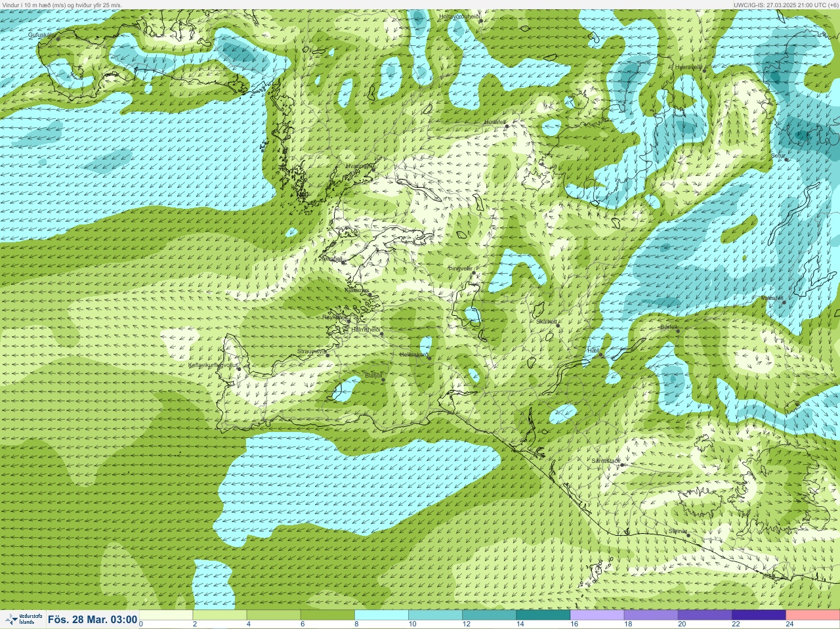Click the Hólmsheiði station label
Viewport: 840px width, 629px height.
coord(366,329)
